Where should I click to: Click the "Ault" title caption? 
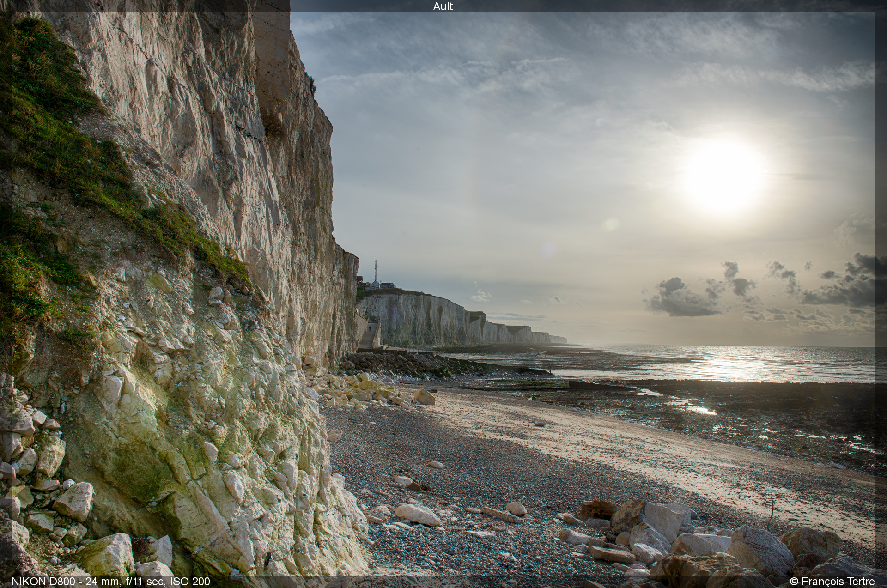(443, 6)
